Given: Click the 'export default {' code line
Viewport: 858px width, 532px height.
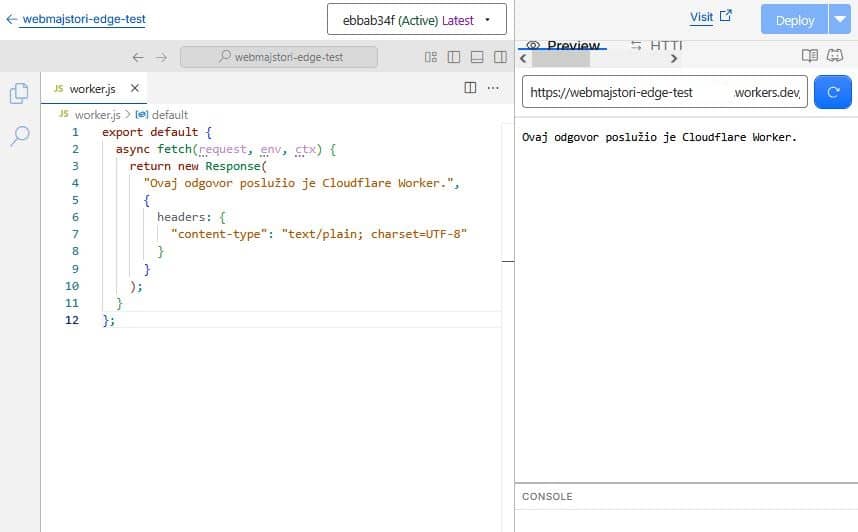Looking at the screenshot, I should click(x=156, y=132).
